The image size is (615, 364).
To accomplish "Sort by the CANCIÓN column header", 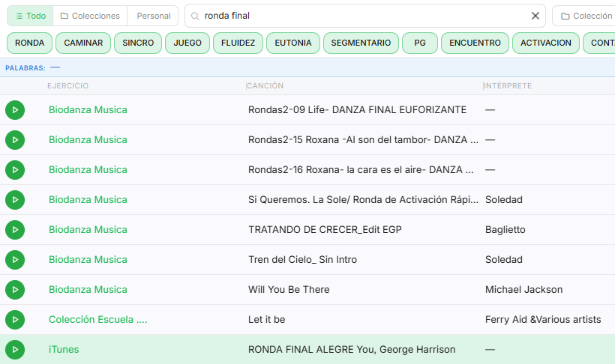I will [265, 86].
